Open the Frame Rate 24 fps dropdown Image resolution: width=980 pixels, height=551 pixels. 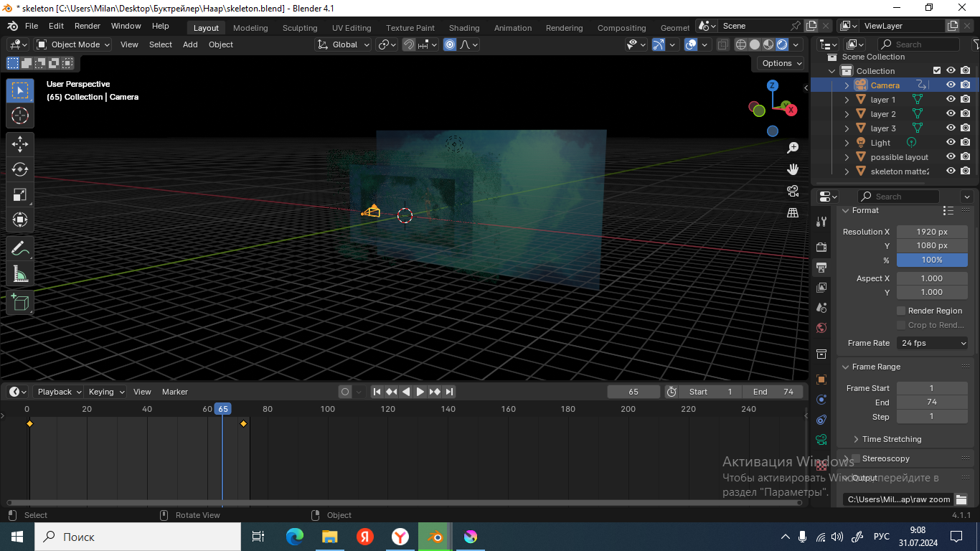coord(933,343)
